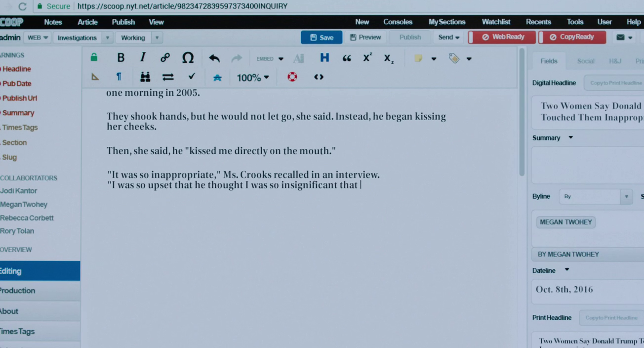
Task: Open the Consoles menu
Action: click(x=398, y=22)
